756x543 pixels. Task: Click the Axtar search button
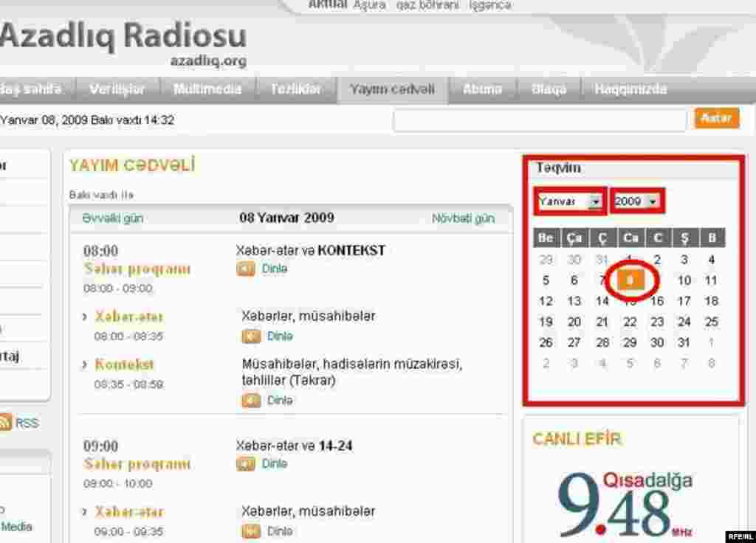point(715,118)
